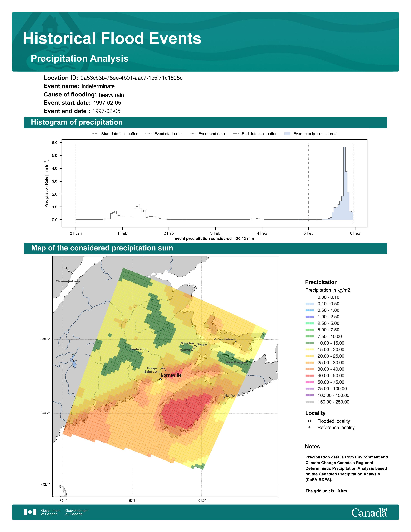This screenshot has width=411, height=532.
Task: Click the Canada wordmark logo
Action: point(369,512)
